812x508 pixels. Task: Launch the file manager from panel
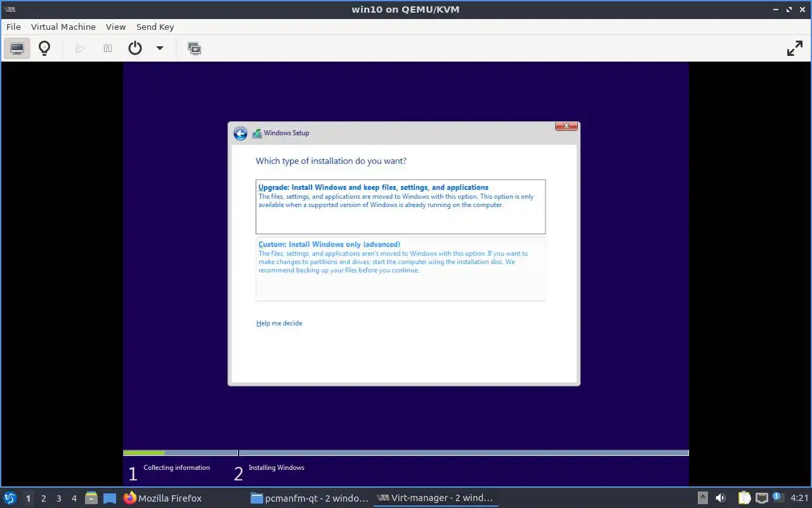(91, 498)
